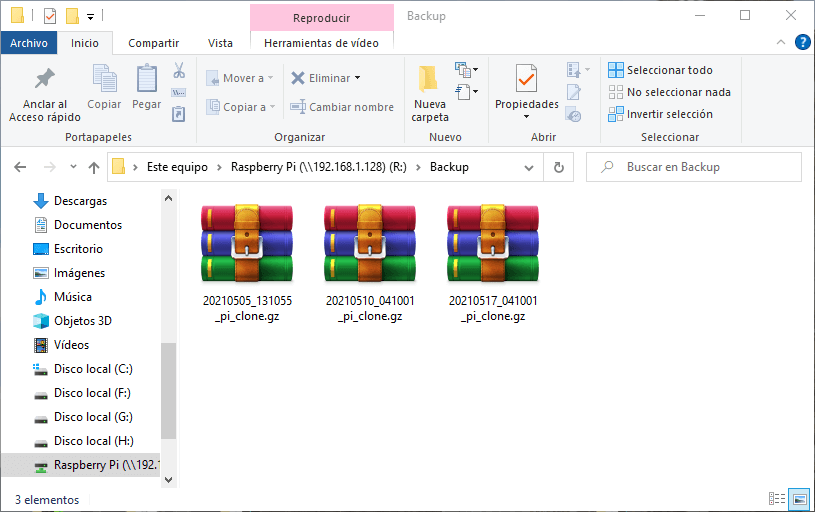Open Herramientas de vídeo tab
This screenshot has width=815, height=512.
[x=321, y=43]
